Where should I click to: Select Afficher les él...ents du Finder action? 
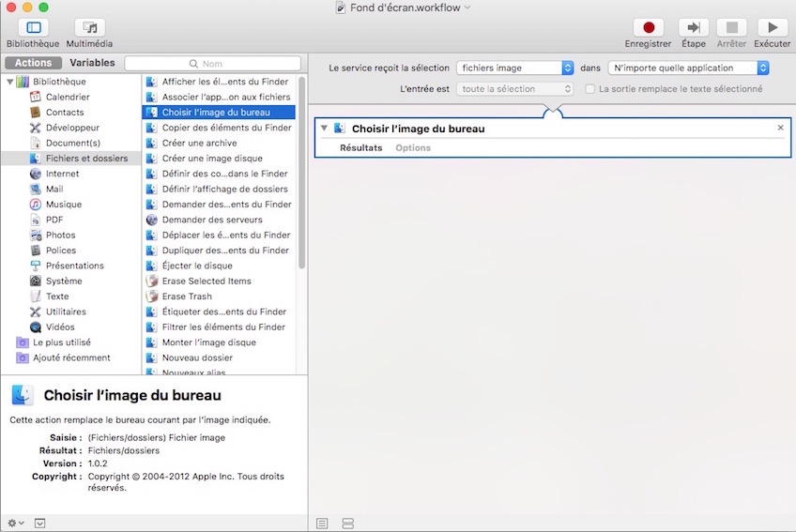point(219,82)
